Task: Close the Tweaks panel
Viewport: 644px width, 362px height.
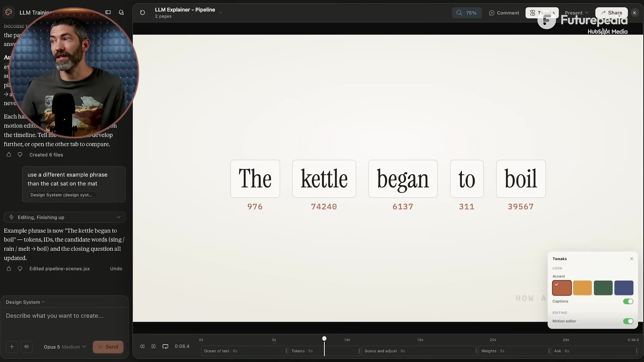Action: [632, 259]
